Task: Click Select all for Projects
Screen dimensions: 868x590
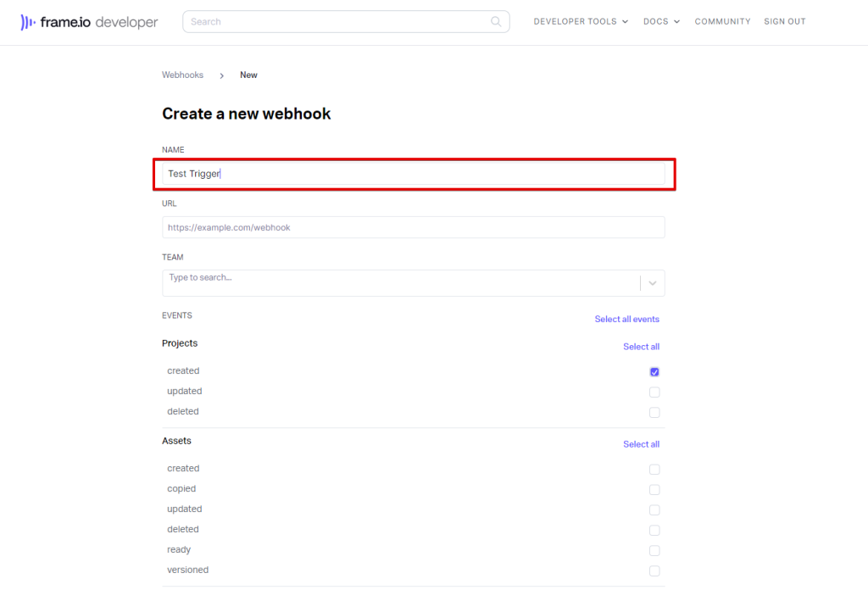Action: [641, 347]
